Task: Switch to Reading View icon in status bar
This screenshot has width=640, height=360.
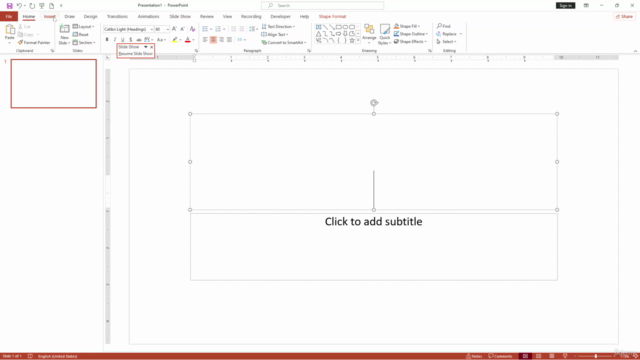Action: (x=551, y=356)
